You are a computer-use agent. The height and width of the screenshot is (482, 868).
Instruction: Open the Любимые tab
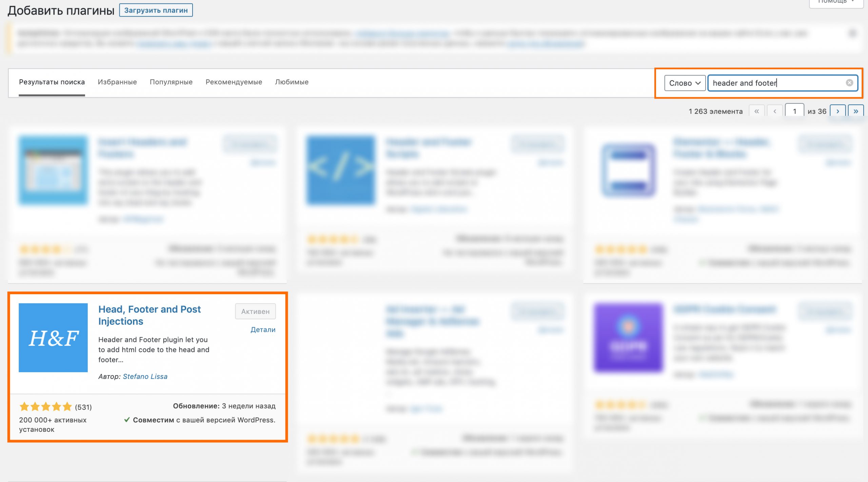292,82
